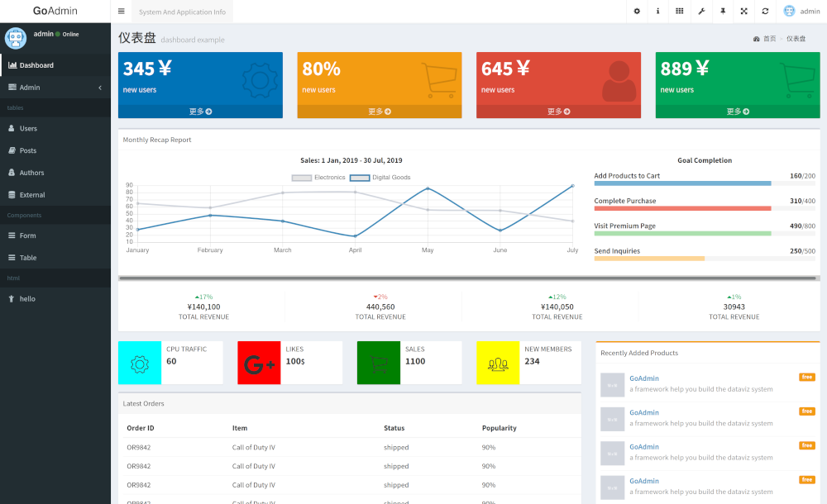Screen dimensions: 827x504
Task: Click the Google Plus Likes icon
Action: [x=260, y=363]
